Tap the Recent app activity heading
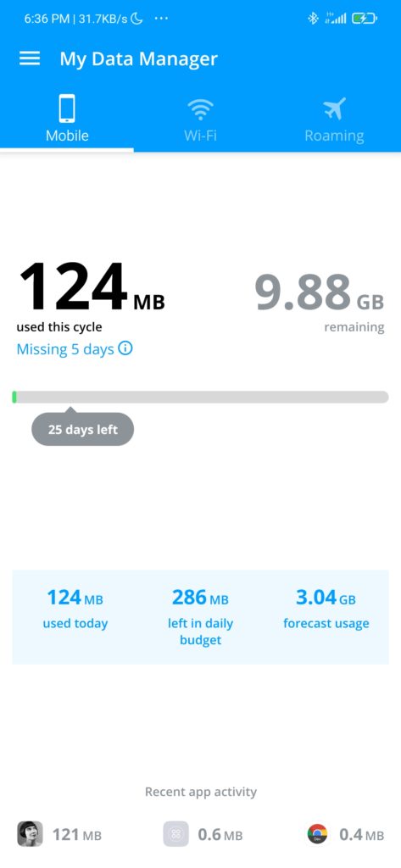 click(x=200, y=792)
